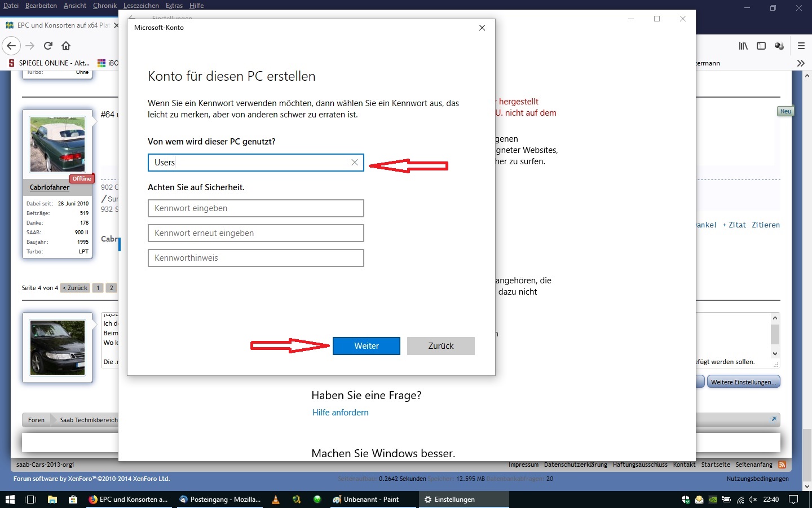Open the Datenschutzerklärung footer link

pos(576,465)
